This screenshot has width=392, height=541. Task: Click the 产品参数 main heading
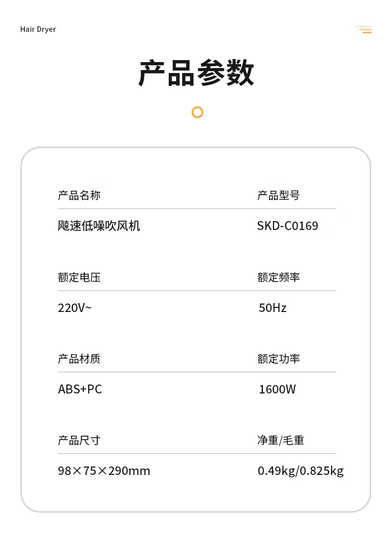click(196, 73)
